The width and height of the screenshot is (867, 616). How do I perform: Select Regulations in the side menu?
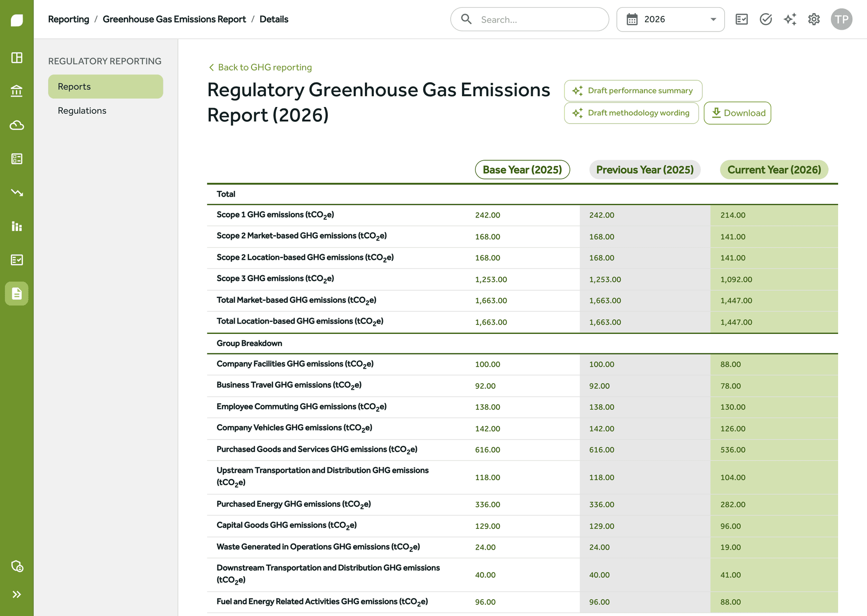[x=82, y=111]
